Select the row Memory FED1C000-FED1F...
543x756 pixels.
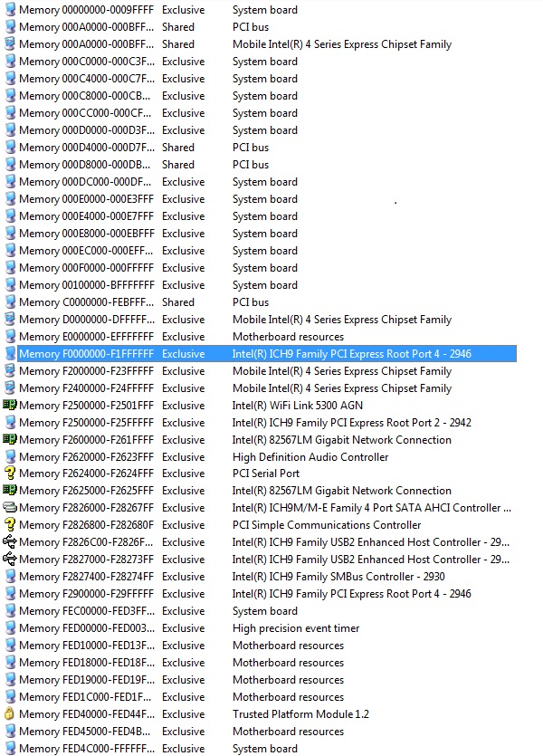(x=260, y=696)
